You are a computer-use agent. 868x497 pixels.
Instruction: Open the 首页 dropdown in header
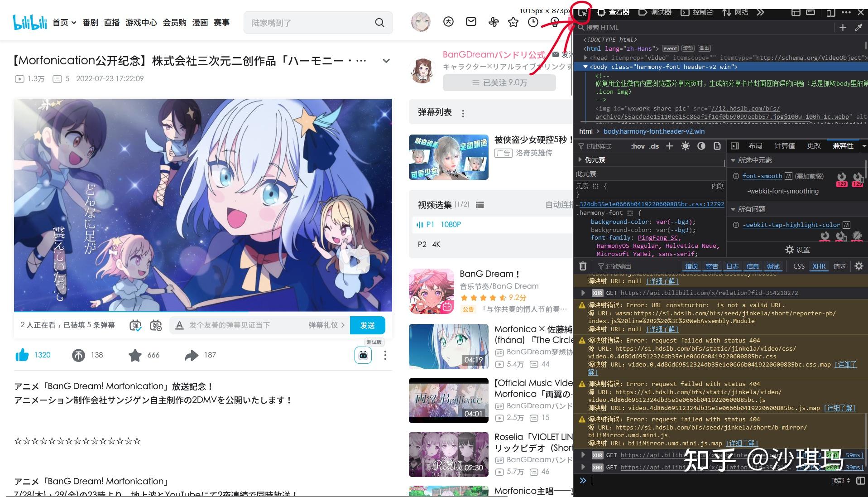point(64,23)
